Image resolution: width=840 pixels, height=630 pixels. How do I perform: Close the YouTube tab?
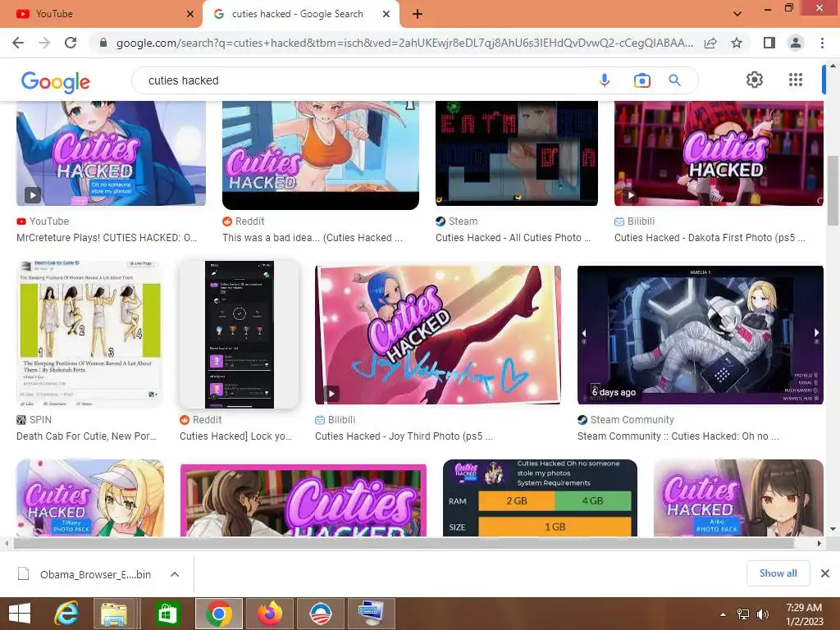click(x=190, y=14)
